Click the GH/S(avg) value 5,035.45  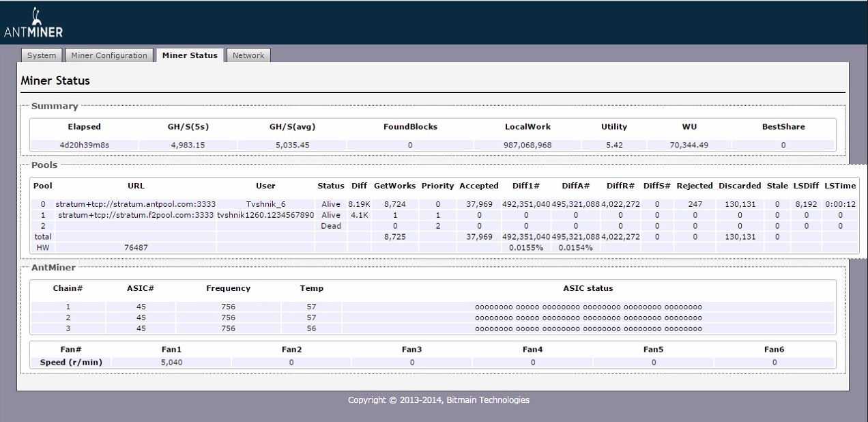[293, 145]
